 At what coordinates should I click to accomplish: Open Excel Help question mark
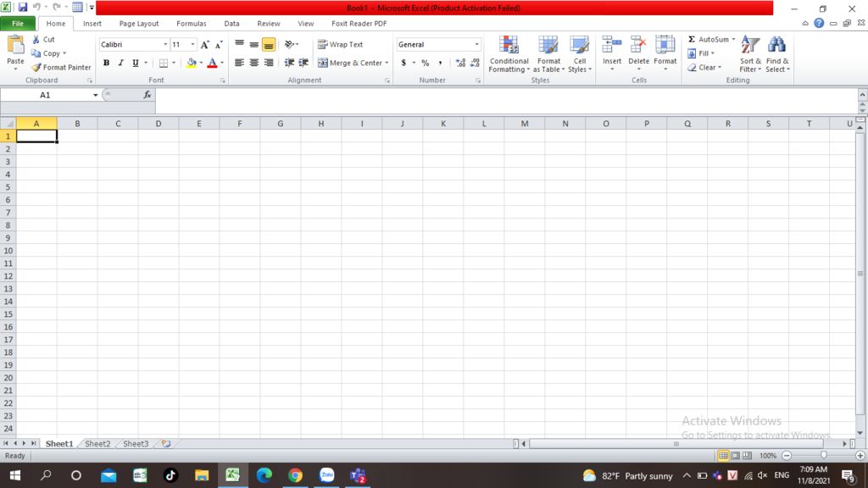[x=819, y=23]
